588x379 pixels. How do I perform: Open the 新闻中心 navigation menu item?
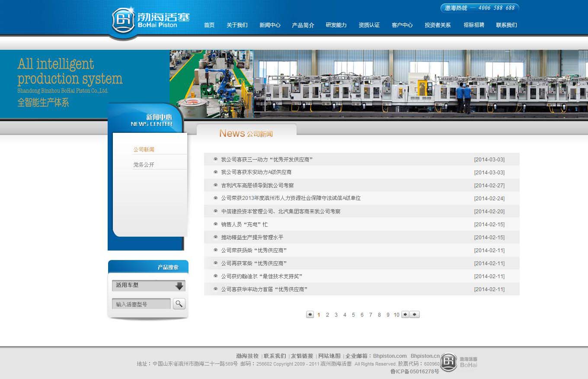coord(270,25)
